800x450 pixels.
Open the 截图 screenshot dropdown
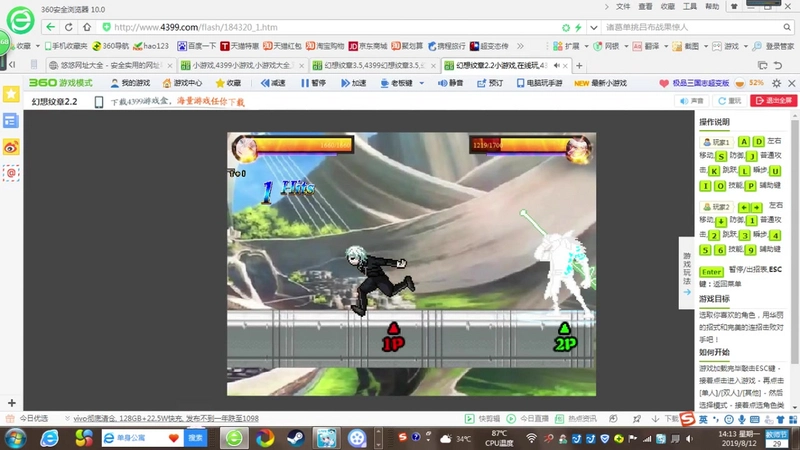coord(690,46)
